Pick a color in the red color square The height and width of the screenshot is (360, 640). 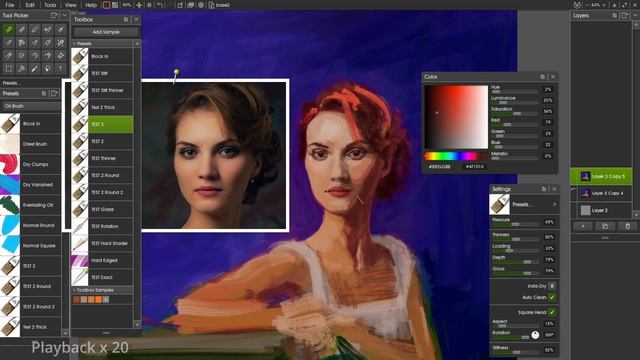click(456, 117)
